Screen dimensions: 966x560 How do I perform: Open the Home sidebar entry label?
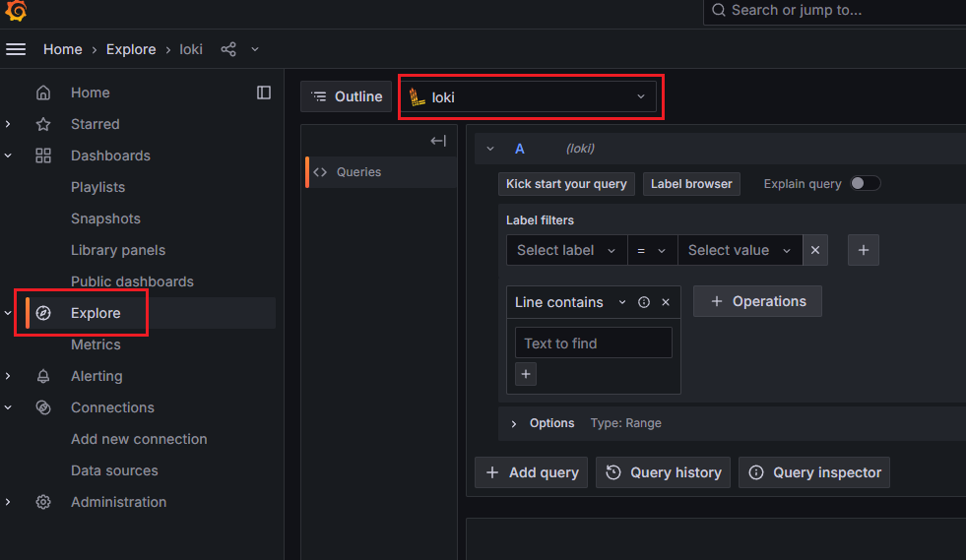point(91,93)
